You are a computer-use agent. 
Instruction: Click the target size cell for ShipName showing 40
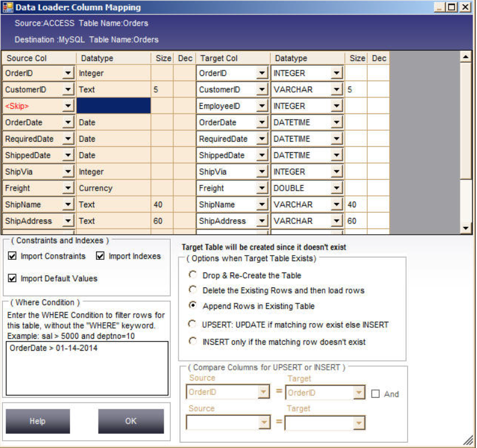coord(356,204)
